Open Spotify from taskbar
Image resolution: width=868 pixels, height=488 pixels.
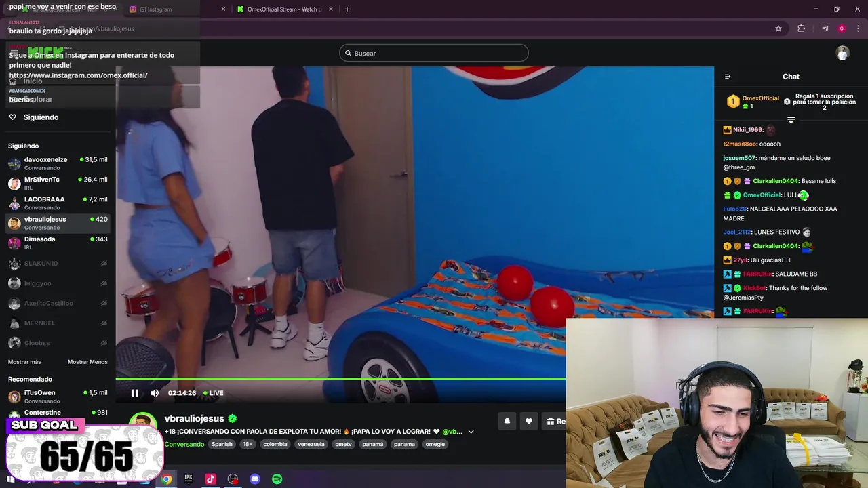click(x=277, y=479)
